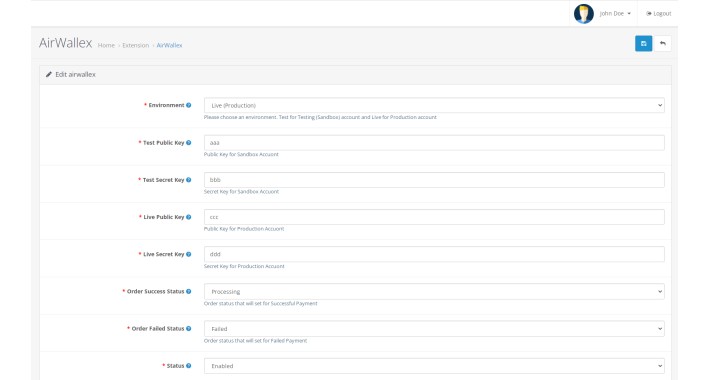710x380 pixels.
Task: Click the "Secret Key for Sandbox Account" hint
Action: (x=241, y=192)
